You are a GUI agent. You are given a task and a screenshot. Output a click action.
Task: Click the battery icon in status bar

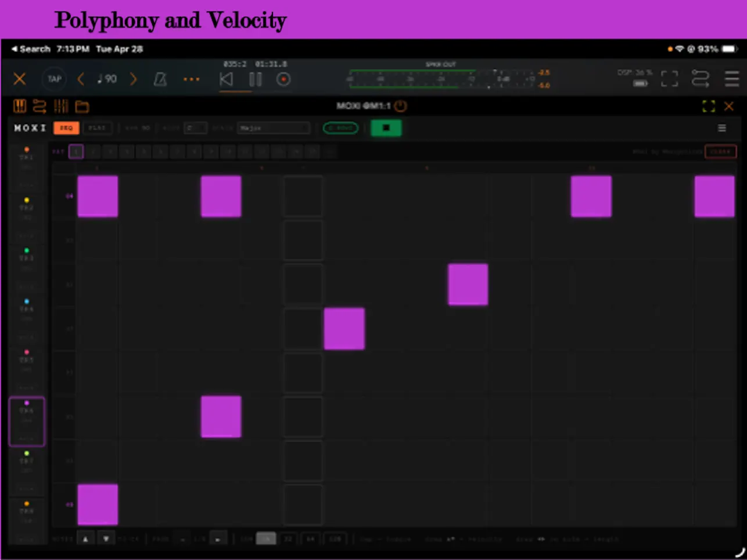click(729, 49)
